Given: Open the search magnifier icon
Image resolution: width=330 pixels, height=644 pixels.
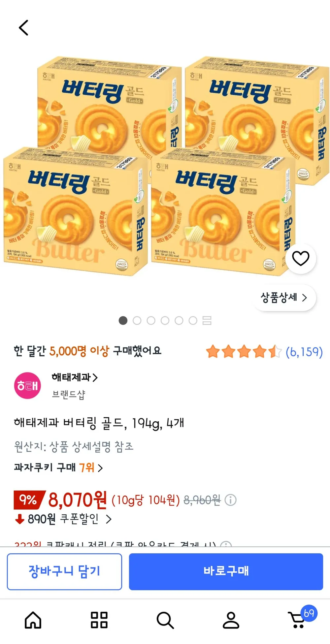Looking at the screenshot, I should pos(165,620).
